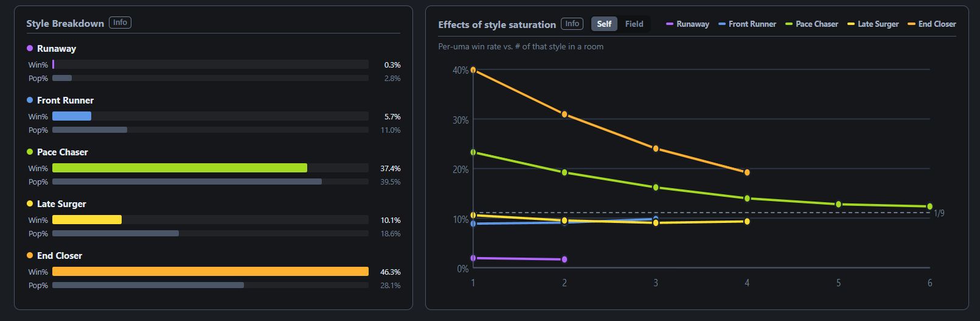Click the orange End Closer style dot

30,255
